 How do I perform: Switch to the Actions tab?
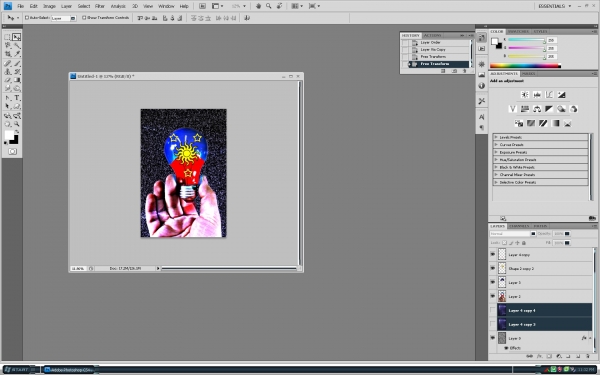[432, 35]
